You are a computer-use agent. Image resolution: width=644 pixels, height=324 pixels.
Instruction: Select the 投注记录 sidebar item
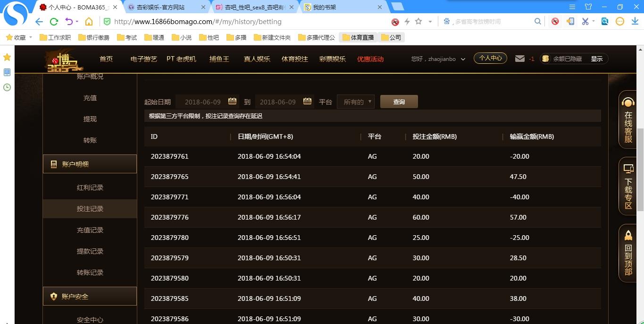coord(90,209)
